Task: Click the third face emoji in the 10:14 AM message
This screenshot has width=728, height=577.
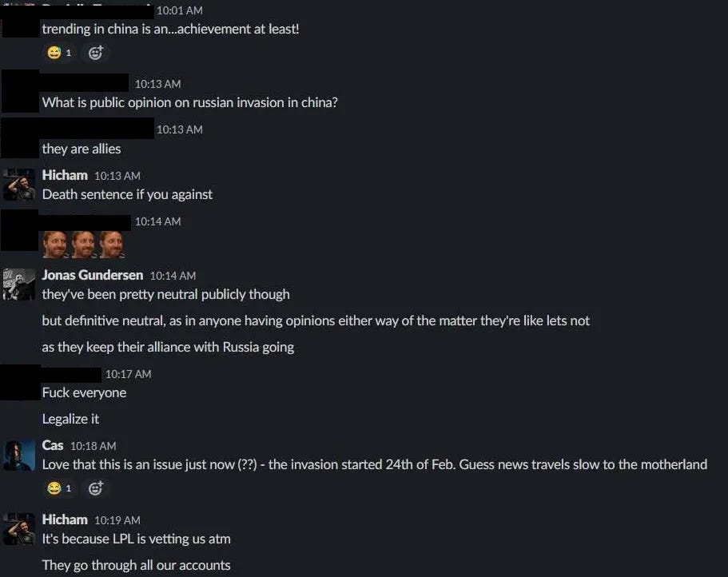Action: (112, 245)
